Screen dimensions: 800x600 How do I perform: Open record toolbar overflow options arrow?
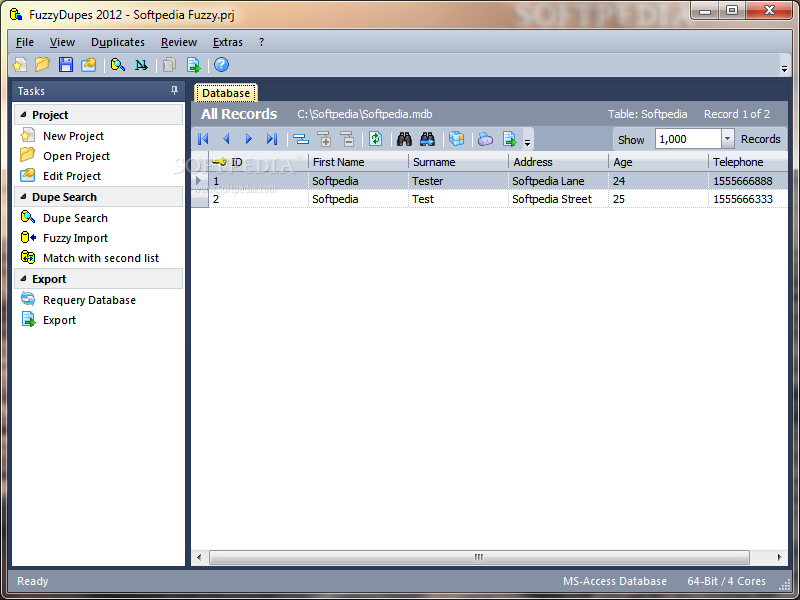click(x=528, y=143)
